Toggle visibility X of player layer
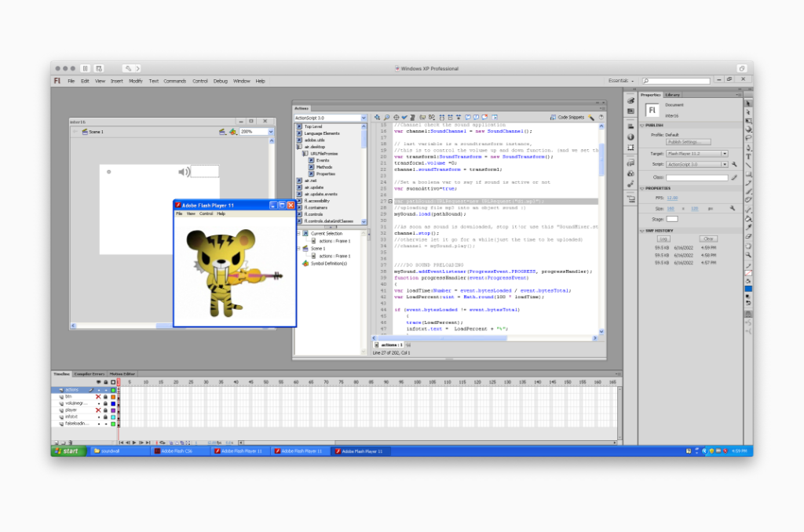Screen dimensions: 804x532 tap(98, 410)
